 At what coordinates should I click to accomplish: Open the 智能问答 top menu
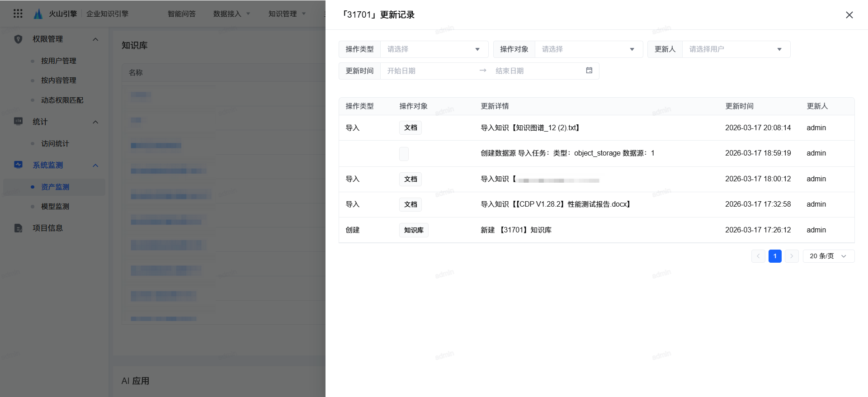click(181, 14)
